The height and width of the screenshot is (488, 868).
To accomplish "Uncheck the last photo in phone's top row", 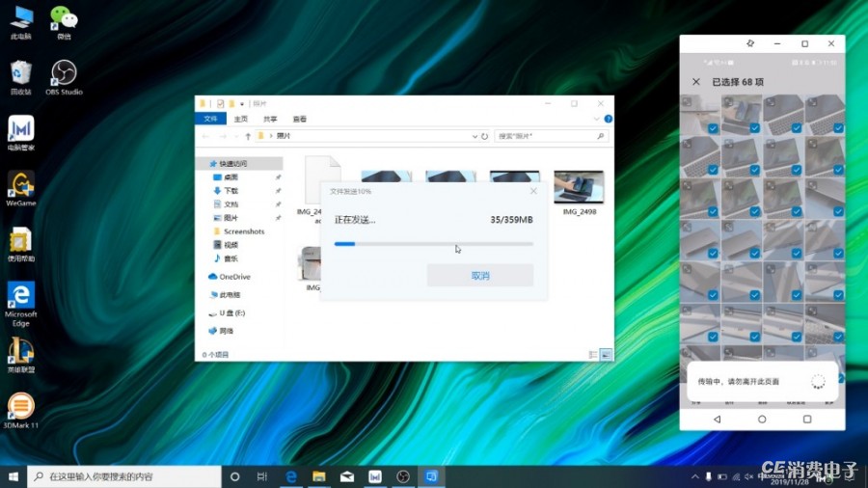I will (x=838, y=128).
